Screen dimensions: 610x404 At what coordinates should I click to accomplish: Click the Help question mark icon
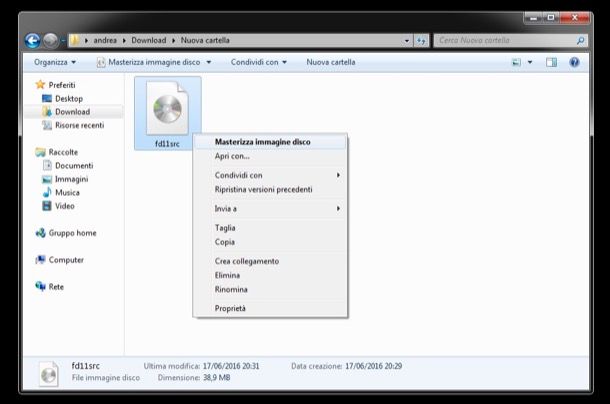click(x=575, y=62)
